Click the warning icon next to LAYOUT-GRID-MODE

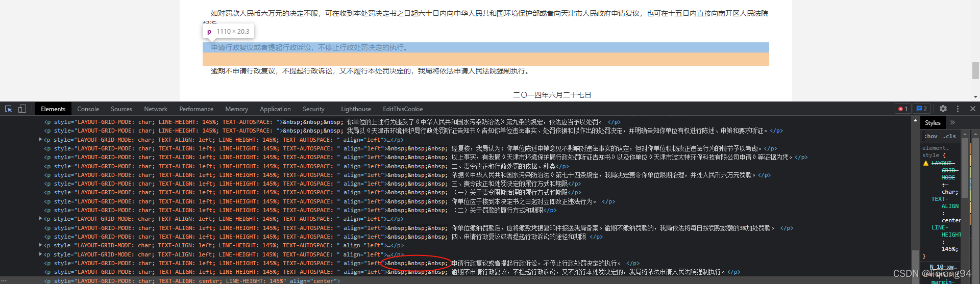point(926,163)
